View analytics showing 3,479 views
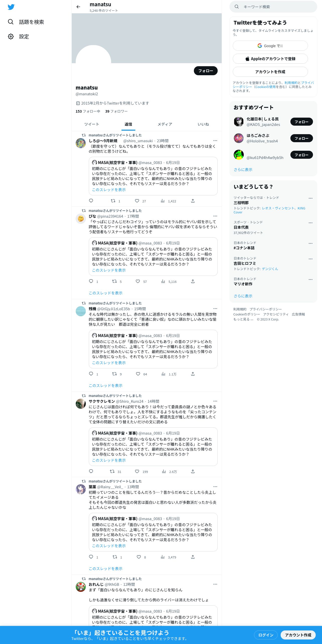The height and width of the screenshot is (644, 322). pyautogui.click(x=169, y=557)
